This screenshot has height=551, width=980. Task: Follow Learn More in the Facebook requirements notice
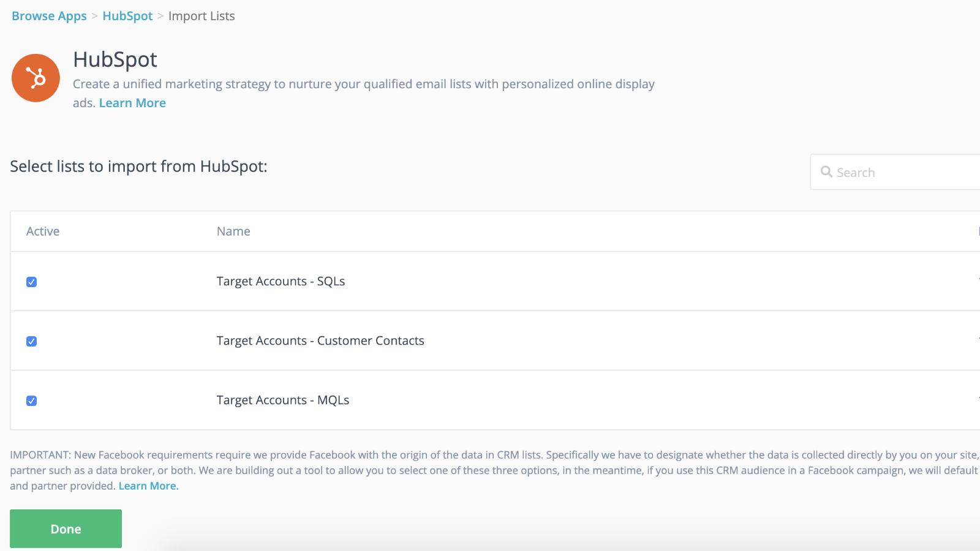[x=148, y=485]
